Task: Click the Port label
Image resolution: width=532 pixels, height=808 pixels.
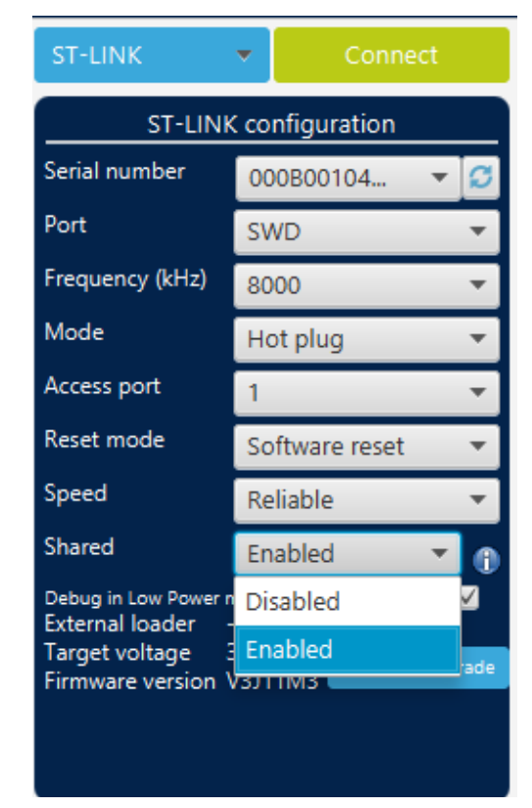Action: pyautogui.click(x=66, y=225)
